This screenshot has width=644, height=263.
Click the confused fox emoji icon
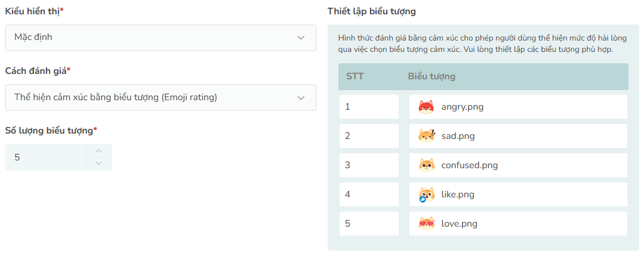[x=426, y=165]
